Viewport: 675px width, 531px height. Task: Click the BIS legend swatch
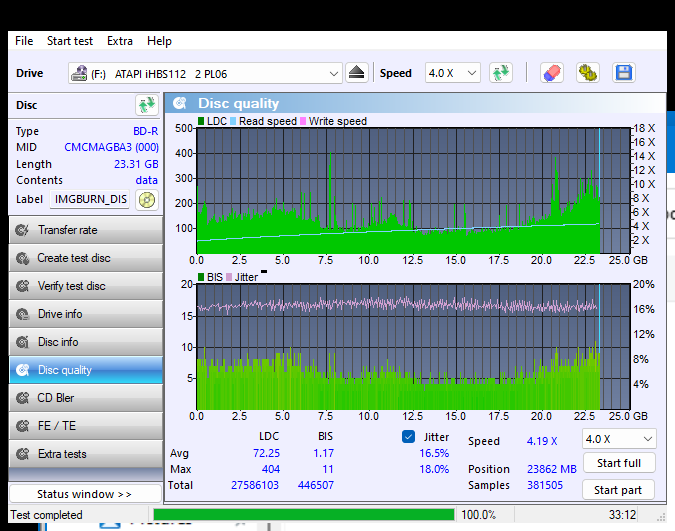coord(201,277)
